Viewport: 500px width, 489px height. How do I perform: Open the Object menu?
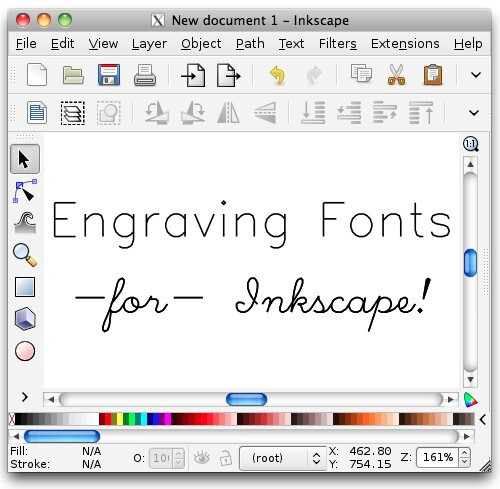(x=201, y=44)
